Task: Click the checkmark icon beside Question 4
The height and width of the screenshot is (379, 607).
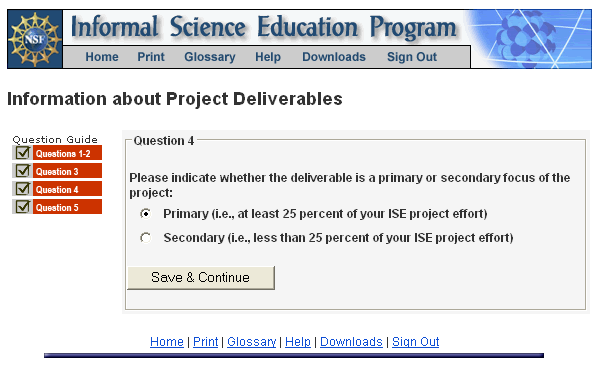Action: pos(22,189)
